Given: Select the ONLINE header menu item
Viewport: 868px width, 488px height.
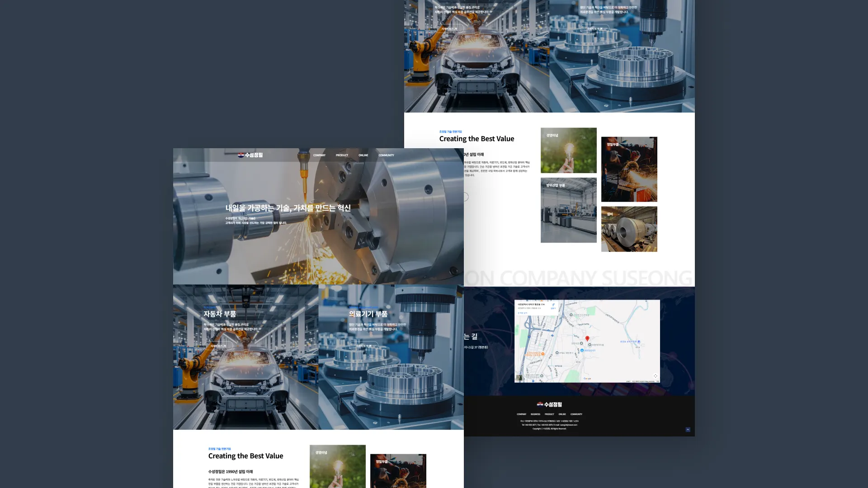Looking at the screenshot, I should (x=363, y=155).
